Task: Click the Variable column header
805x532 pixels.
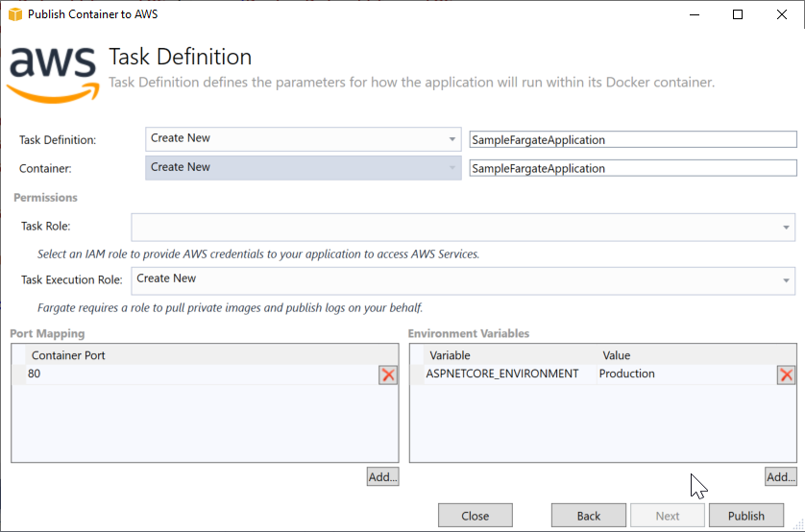Action: [510, 355]
